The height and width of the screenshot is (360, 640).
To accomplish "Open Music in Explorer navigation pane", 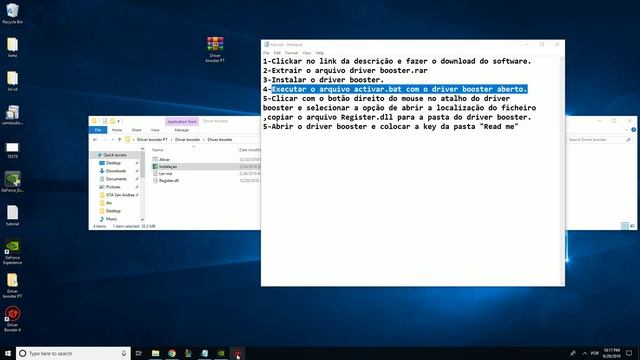I will (111, 219).
